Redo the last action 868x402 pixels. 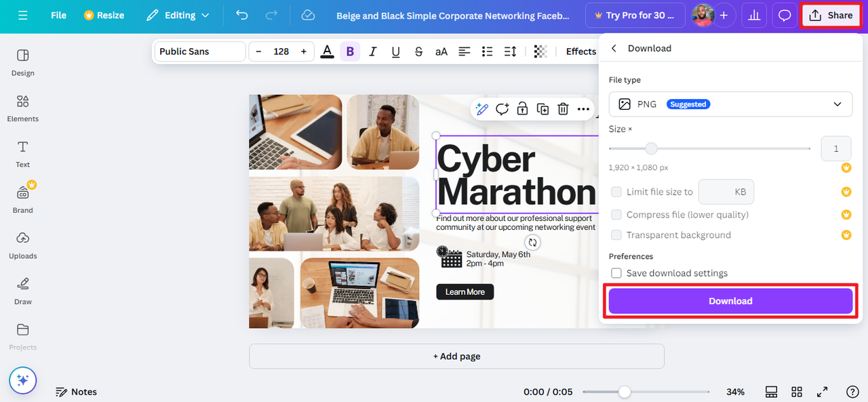point(271,15)
